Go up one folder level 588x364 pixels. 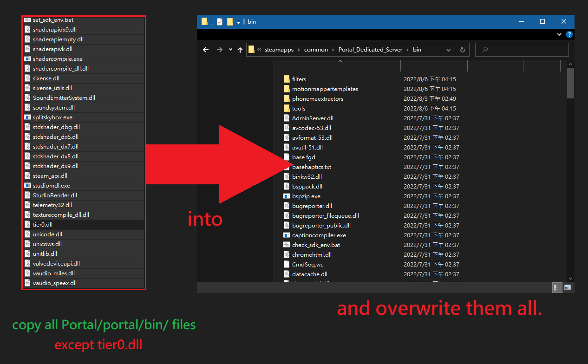[240, 50]
